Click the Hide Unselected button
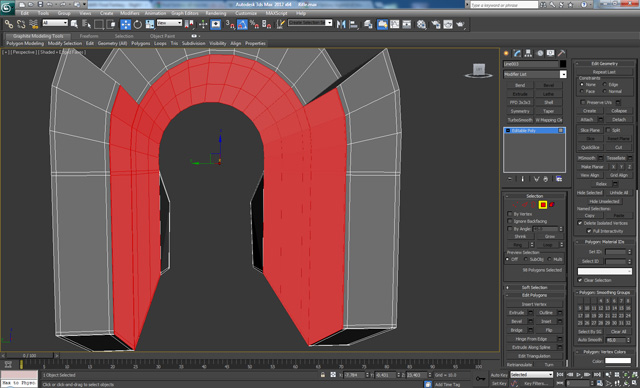The width and height of the screenshot is (640, 388). (604, 201)
